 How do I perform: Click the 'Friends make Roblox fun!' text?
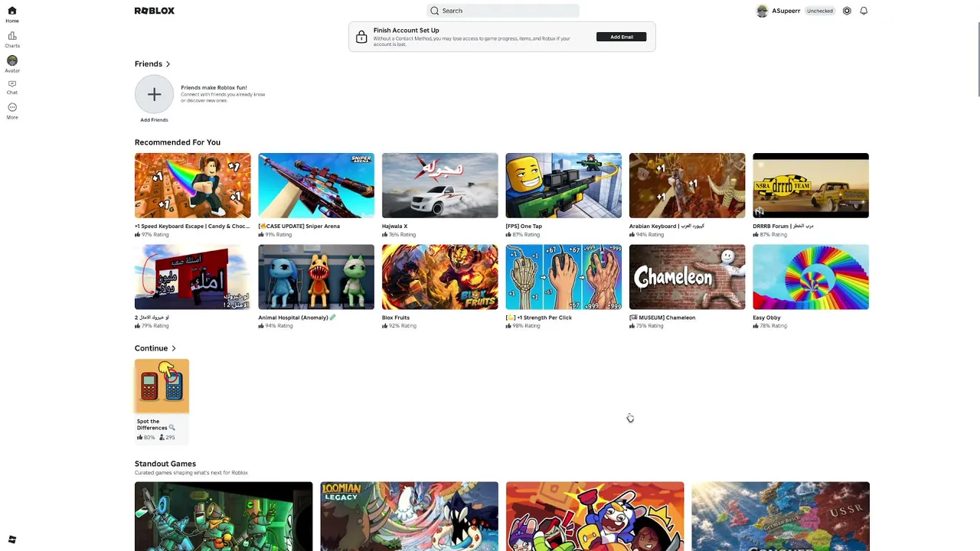[x=214, y=88]
